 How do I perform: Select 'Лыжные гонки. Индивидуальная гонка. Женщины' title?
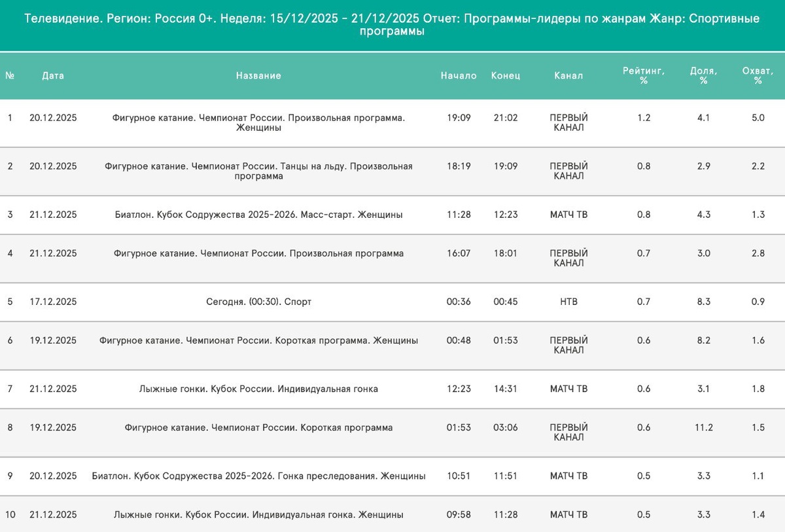(x=258, y=515)
